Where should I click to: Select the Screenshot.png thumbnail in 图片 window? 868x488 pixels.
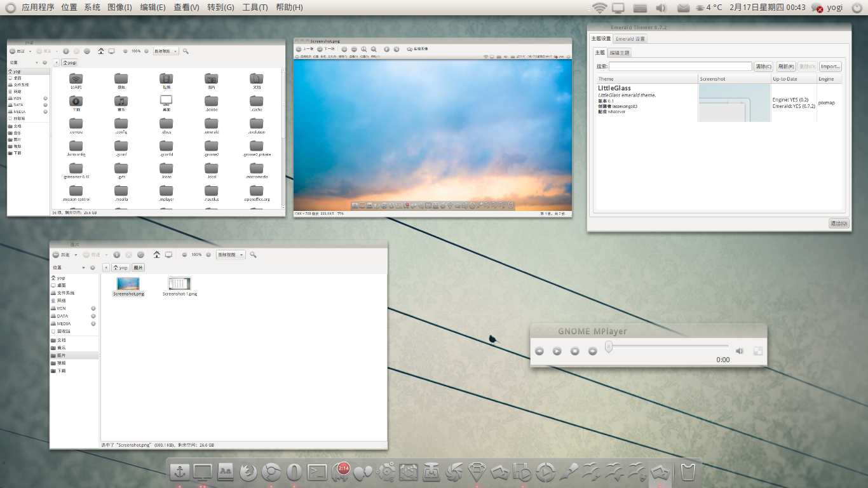click(128, 283)
